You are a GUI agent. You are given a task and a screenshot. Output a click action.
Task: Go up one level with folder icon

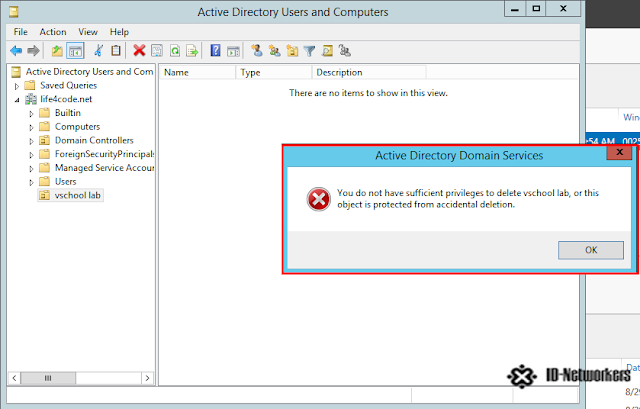point(57,51)
